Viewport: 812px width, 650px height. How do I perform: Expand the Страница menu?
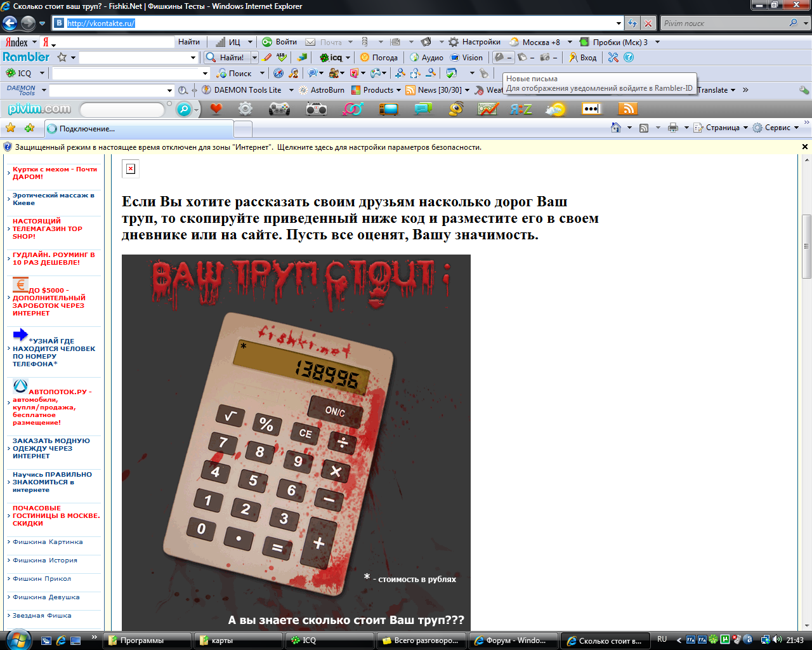pos(721,128)
